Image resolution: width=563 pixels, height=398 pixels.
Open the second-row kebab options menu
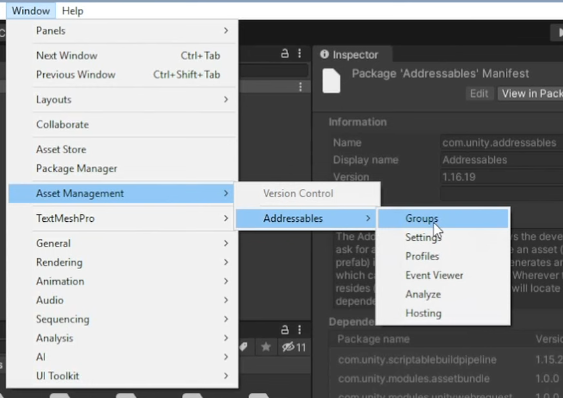(x=301, y=87)
